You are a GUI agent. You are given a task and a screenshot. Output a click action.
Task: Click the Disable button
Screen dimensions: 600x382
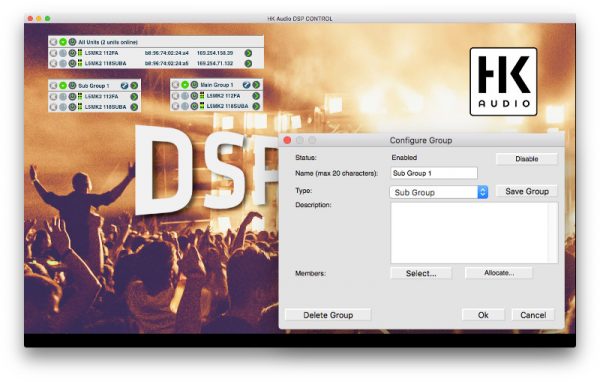point(527,159)
